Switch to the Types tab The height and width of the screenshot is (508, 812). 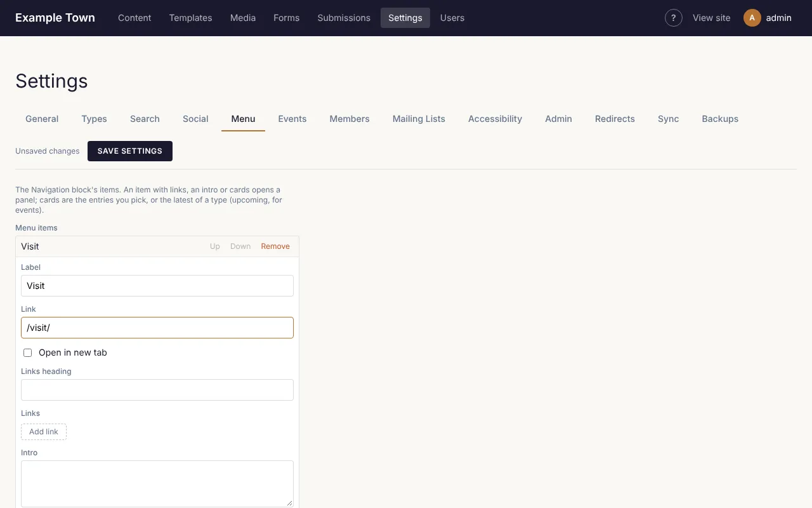pos(94,119)
